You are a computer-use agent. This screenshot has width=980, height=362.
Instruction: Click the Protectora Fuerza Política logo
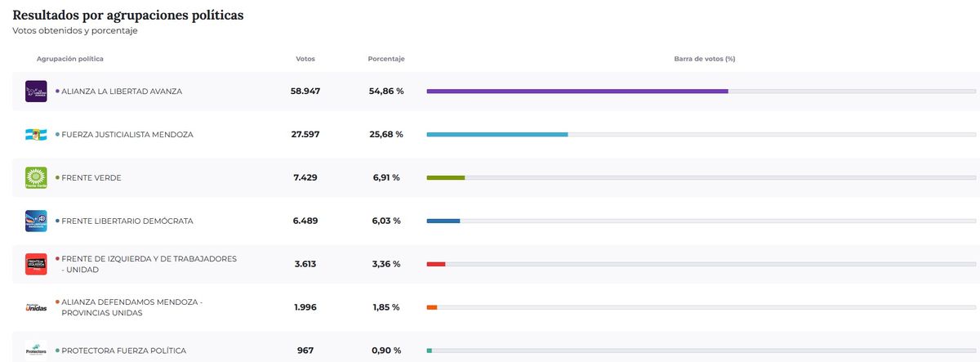[36, 350]
